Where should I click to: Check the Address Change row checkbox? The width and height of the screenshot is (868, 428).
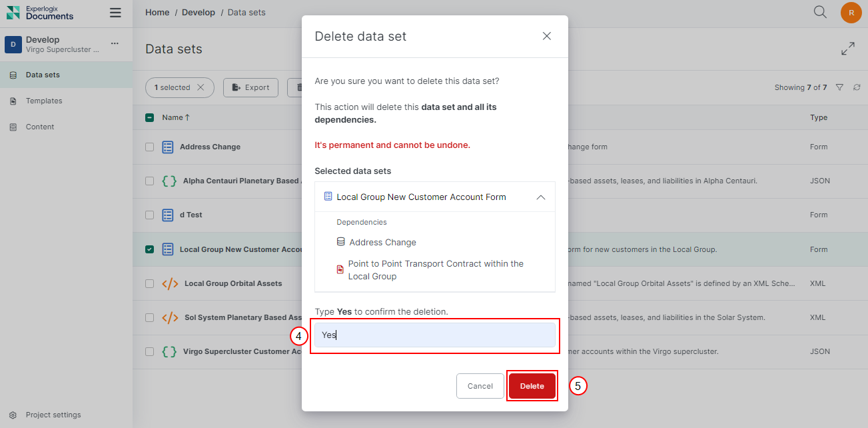click(x=150, y=147)
